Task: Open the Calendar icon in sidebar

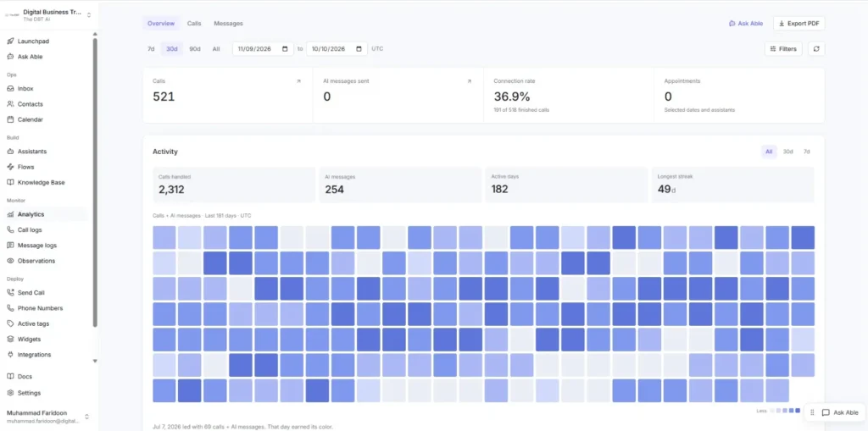Action: (10, 119)
